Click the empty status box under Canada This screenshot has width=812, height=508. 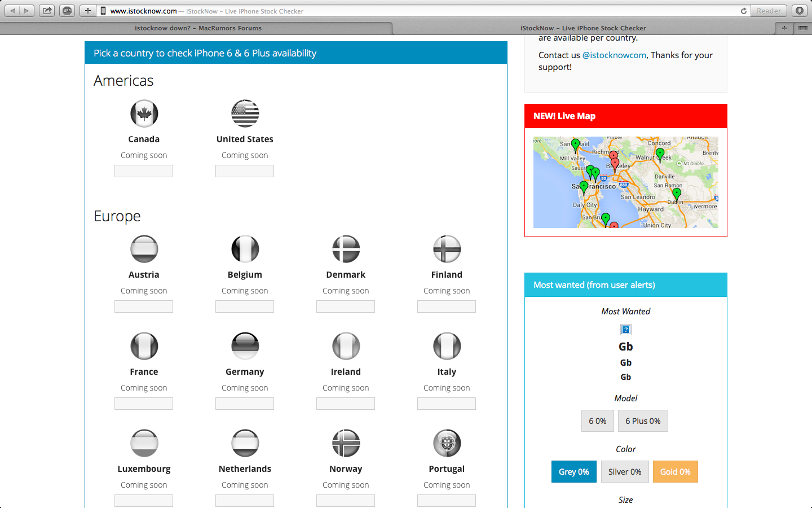tap(144, 171)
